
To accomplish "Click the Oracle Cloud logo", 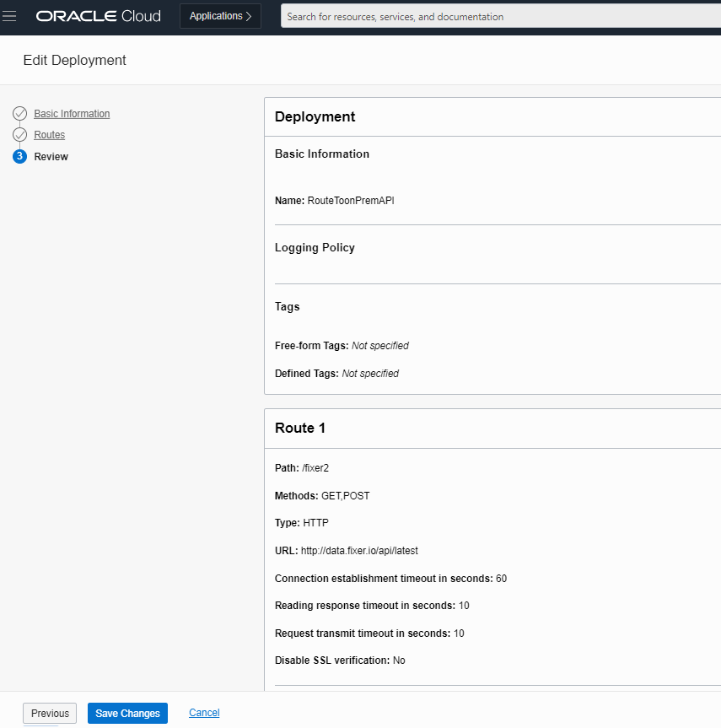I will tap(98, 15).
